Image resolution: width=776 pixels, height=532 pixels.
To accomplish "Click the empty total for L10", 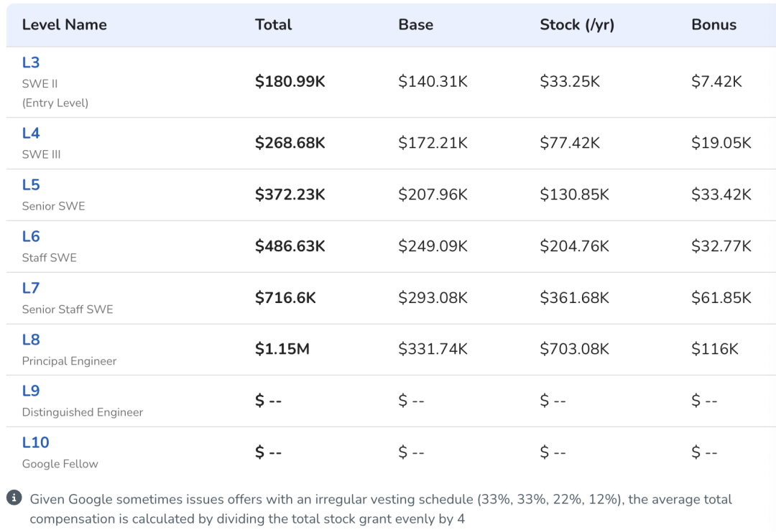I will coord(268,452).
